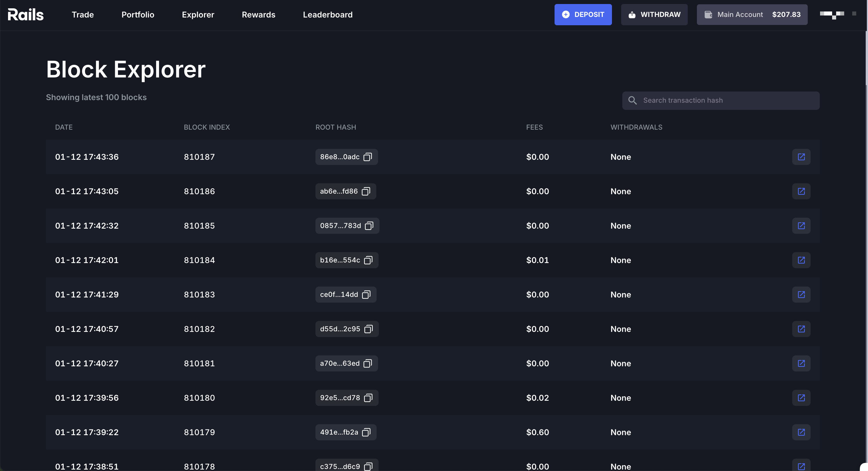Viewport: 868px width, 471px height.
Task: Copy root hash ab6e...fd86
Action: click(366, 191)
